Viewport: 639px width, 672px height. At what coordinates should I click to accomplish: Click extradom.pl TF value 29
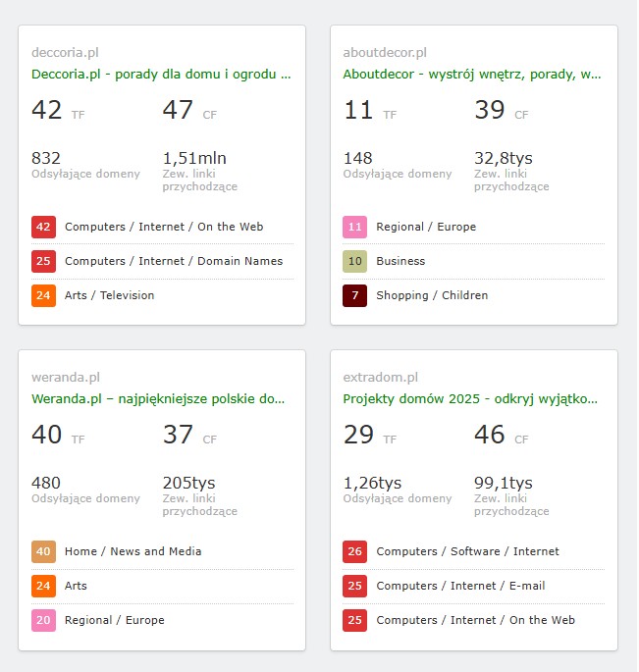pos(358,435)
